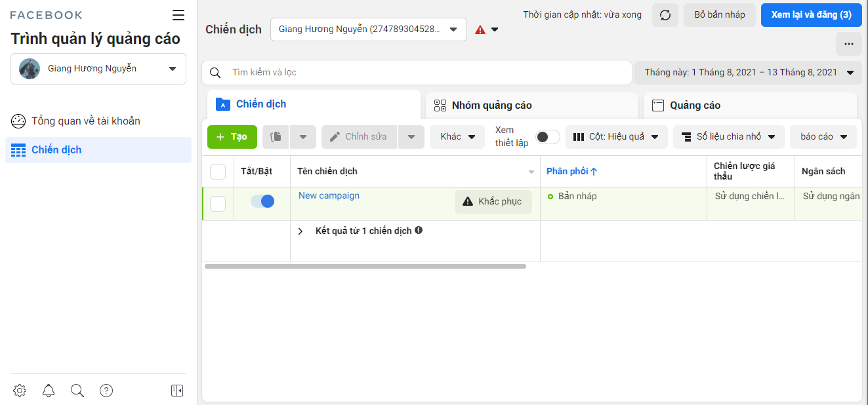Viewport: 868px width, 405px height.
Task: Open the three-dot more options button
Action: (x=849, y=44)
